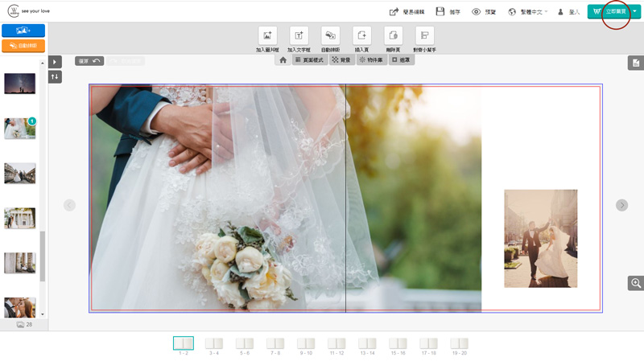Click the zoom magnifier icon

coord(636,283)
